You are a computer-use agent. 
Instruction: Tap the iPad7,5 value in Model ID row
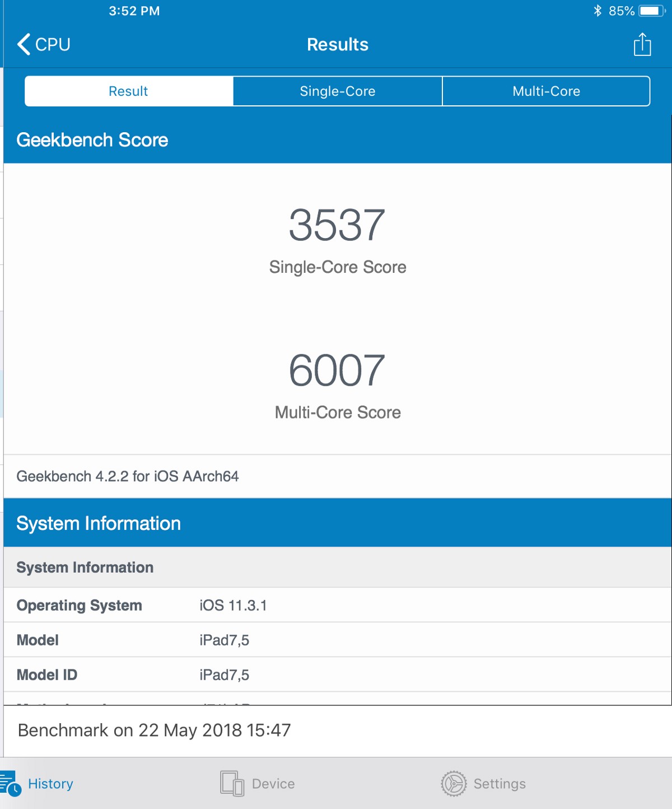coord(225,675)
